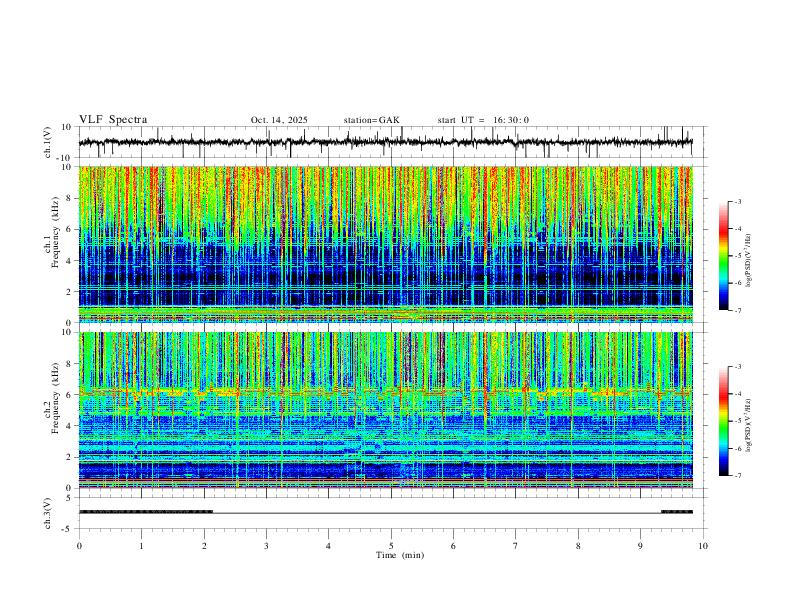Click the ch.2 spectrogram color scale bar
Viewport: 792px width, 612px height.
click(724, 421)
